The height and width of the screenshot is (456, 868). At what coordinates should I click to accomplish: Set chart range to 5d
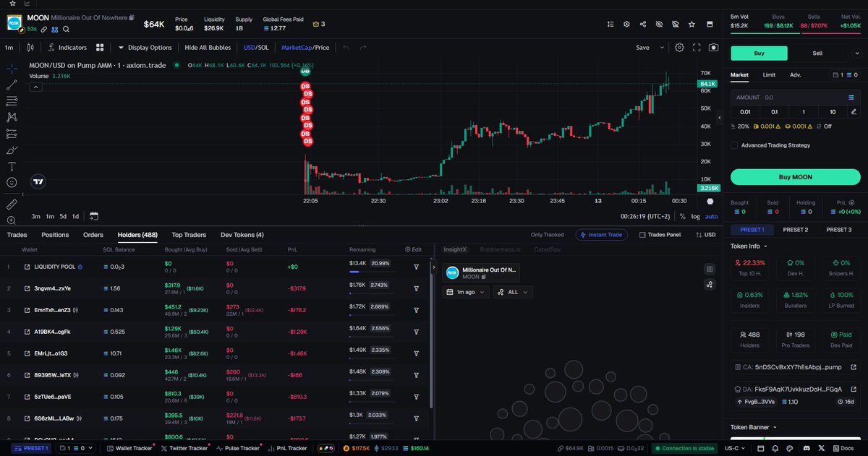63,216
